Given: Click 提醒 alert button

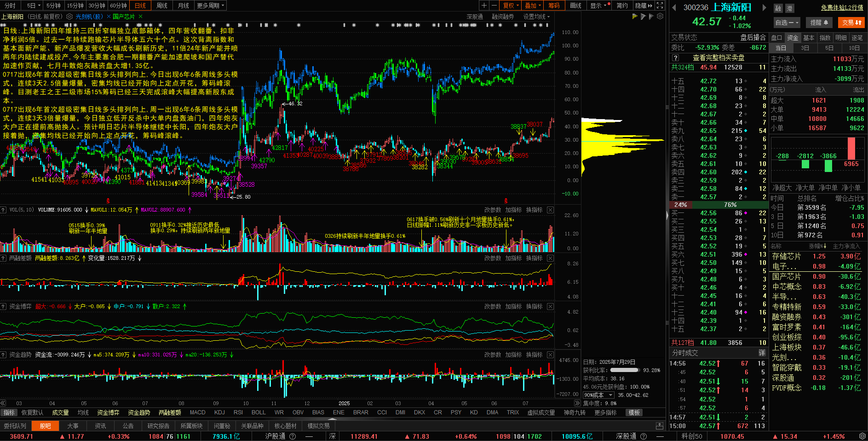Looking at the screenshot, I should coord(819,22).
